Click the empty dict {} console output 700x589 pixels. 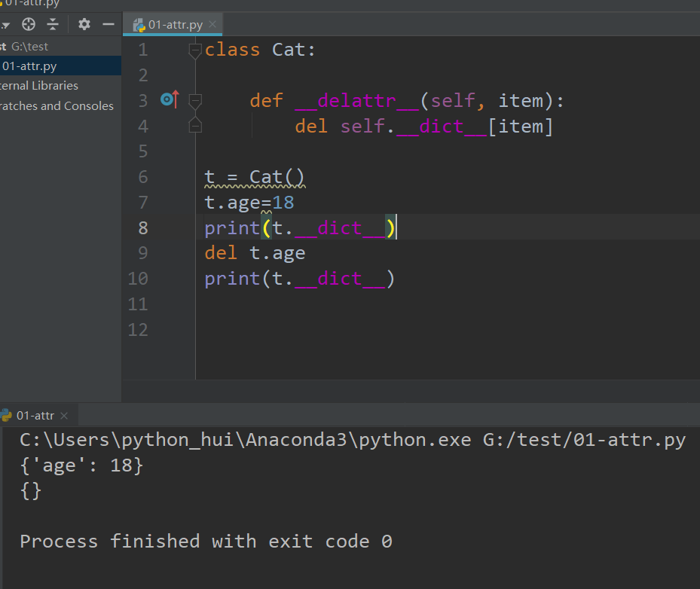[x=31, y=491]
